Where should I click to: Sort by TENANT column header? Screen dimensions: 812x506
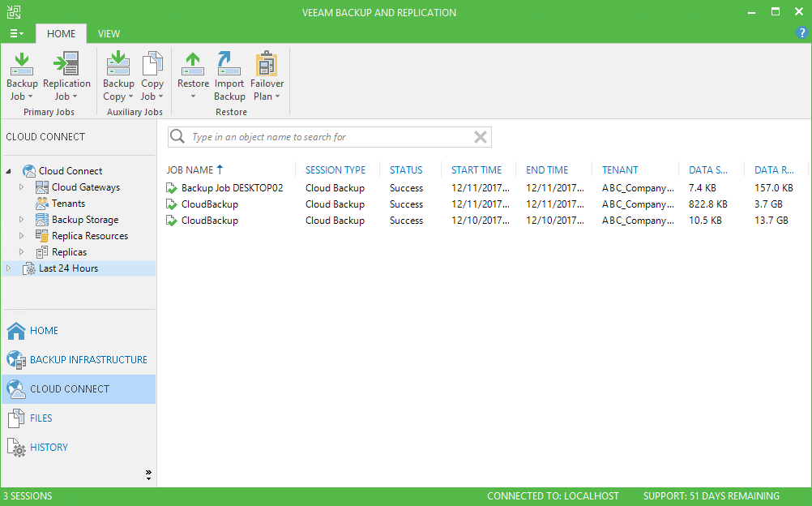620,169
